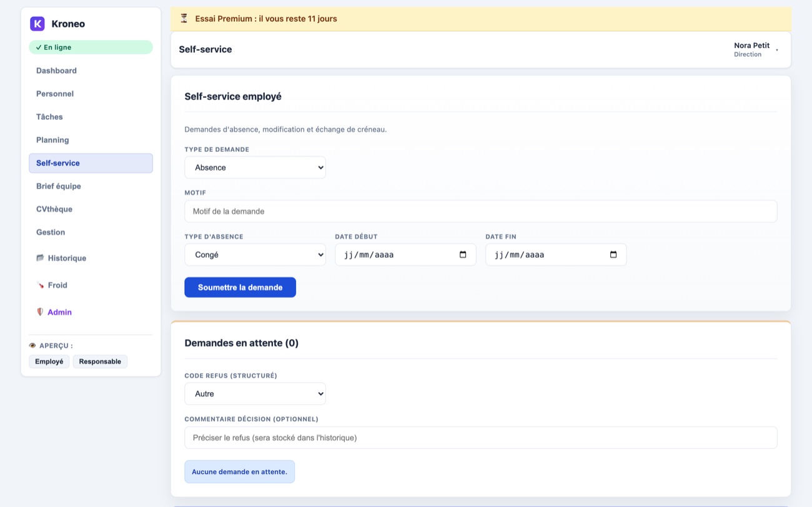Open the Type d'absence dropdown
The width and height of the screenshot is (812, 507).
[255, 255]
